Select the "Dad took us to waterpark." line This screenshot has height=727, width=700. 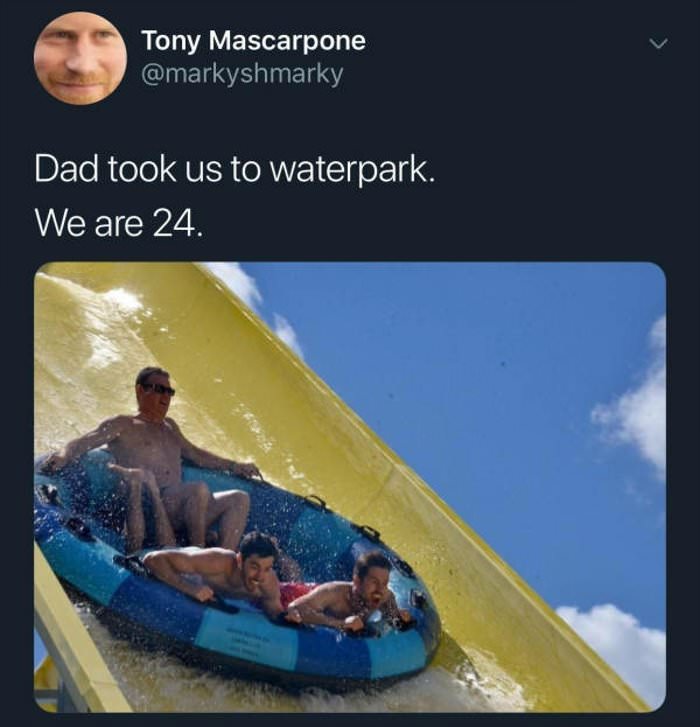point(235,170)
